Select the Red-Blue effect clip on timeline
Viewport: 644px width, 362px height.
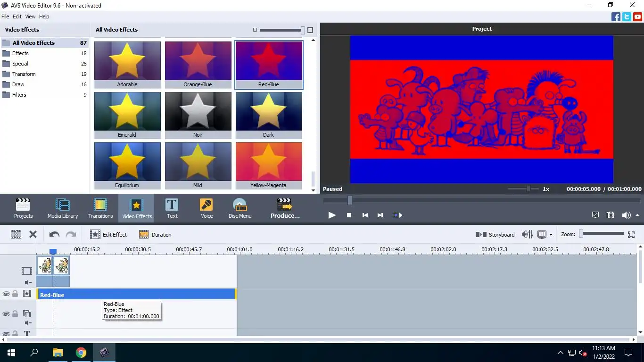[136, 295]
